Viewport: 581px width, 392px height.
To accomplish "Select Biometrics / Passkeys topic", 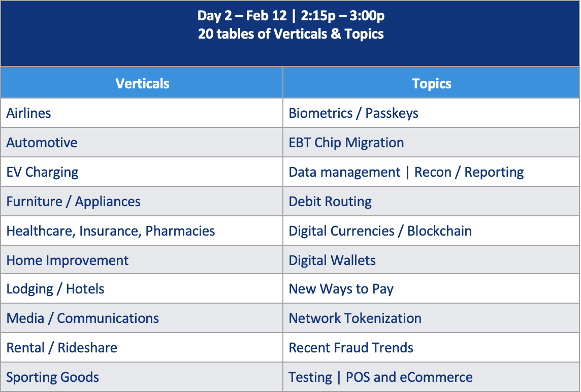I will 431,113.
